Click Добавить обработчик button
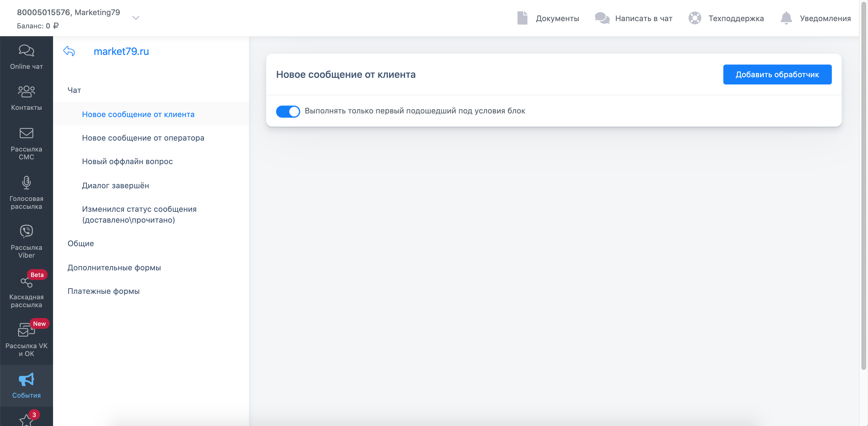Image resolution: width=868 pixels, height=426 pixels. coord(777,75)
